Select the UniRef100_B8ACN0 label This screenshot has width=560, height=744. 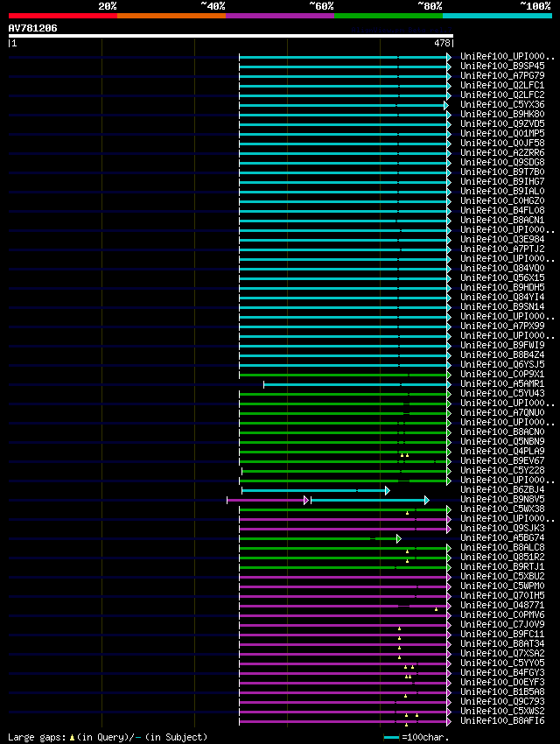(502, 432)
